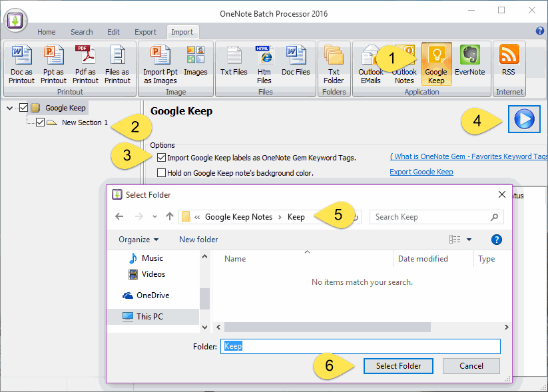Viewport: 548px width, 392px height.
Task: Collapse the Google Keep notebook tree
Action: [9, 108]
